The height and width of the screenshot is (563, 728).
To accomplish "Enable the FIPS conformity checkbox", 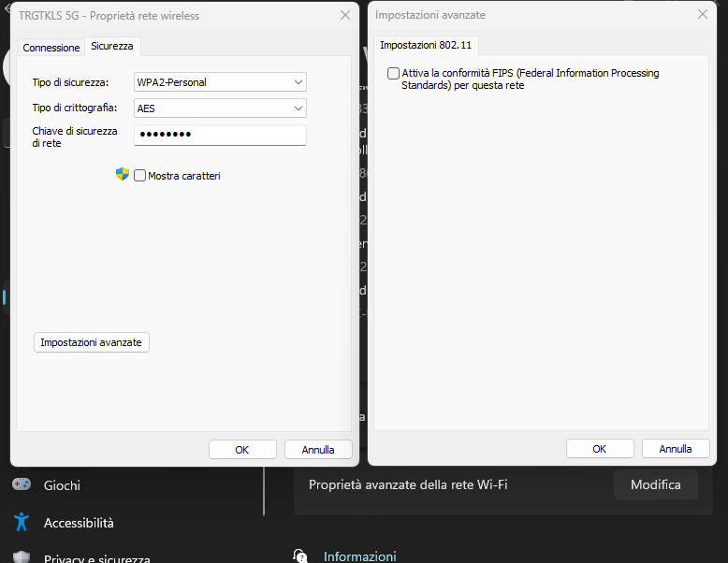I will (393, 73).
